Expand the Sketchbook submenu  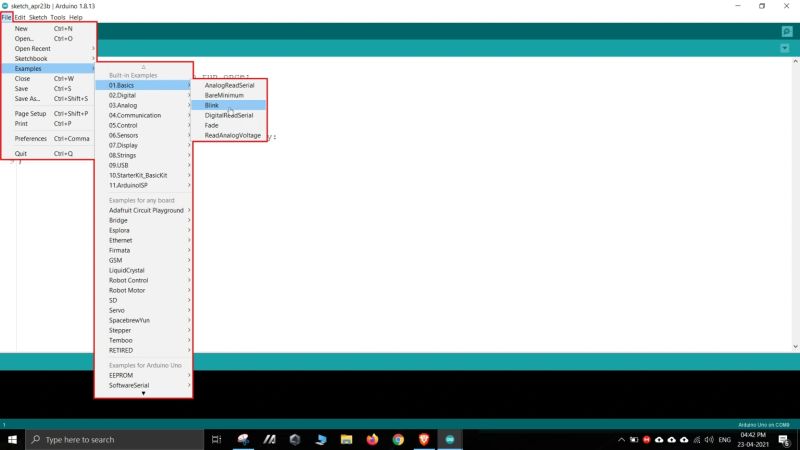point(48,59)
